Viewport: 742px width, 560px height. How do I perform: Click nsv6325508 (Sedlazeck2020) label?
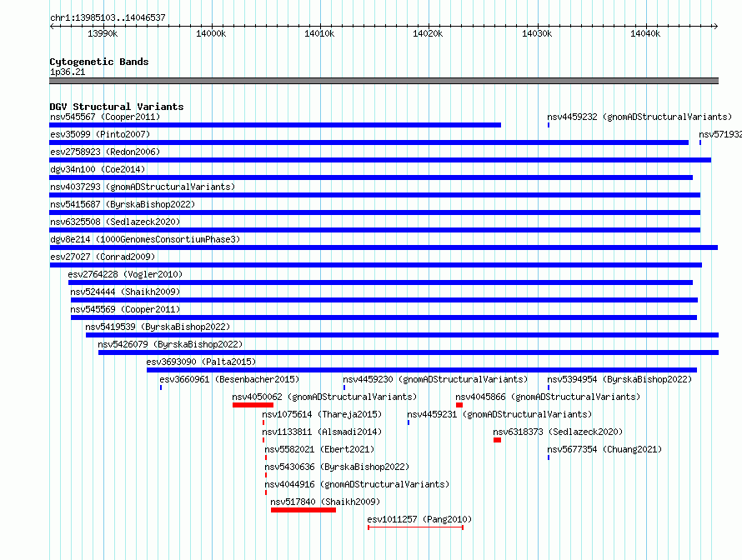(115, 222)
